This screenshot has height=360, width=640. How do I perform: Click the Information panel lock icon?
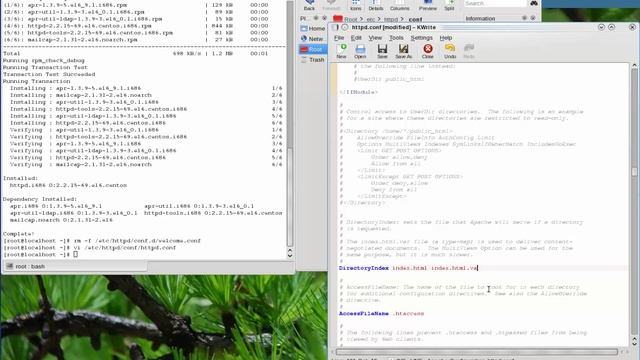(524, 18)
